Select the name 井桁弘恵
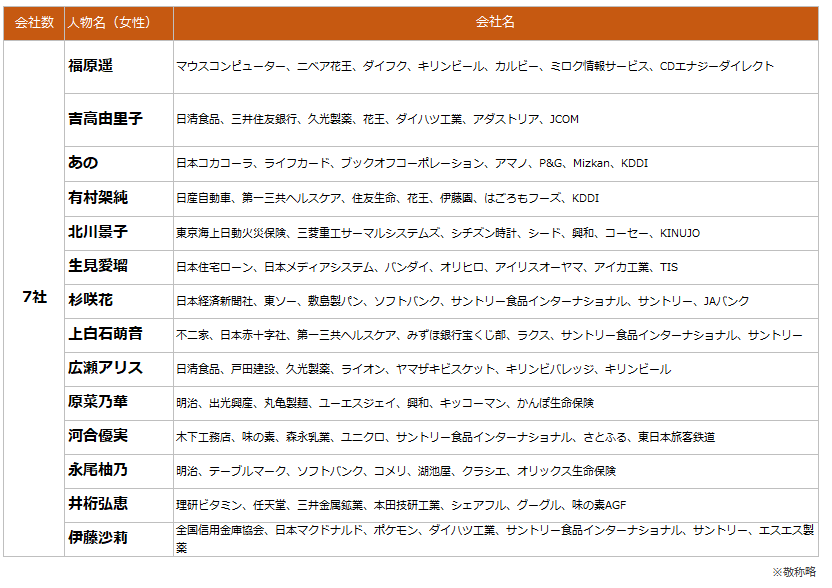The width and height of the screenshot is (832, 588). (98, 504)
